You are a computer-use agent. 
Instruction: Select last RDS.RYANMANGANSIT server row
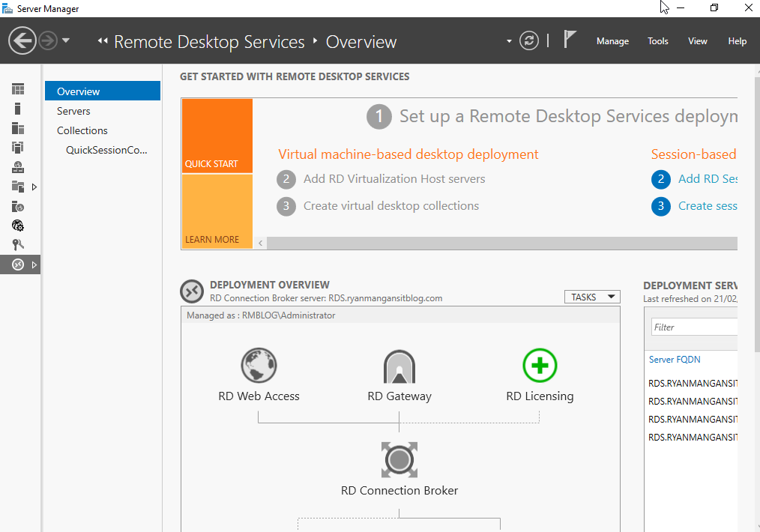point(693,437)
